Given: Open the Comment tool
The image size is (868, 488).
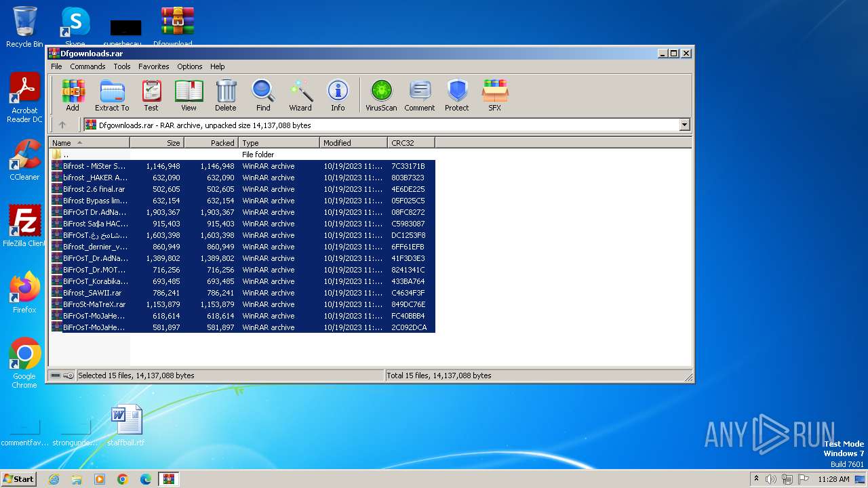Looking at the screenshot, I should pyautogui.click(x=420, y=96).
